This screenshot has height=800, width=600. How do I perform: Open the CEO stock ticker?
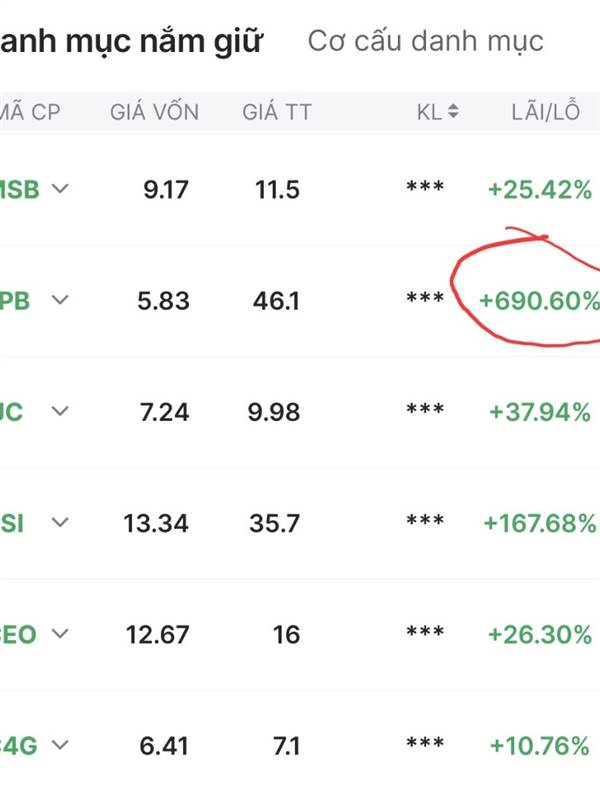pyautogui.click(x=18, y=634)
